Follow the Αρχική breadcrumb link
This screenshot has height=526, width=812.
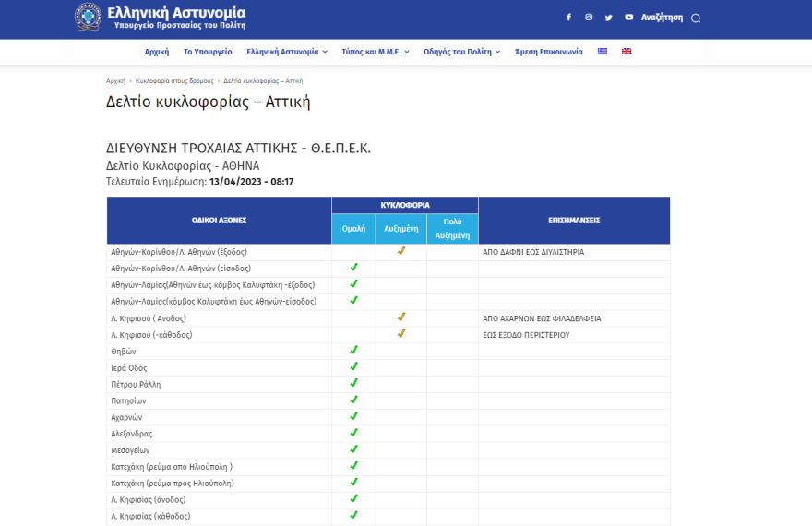point(115,81)
